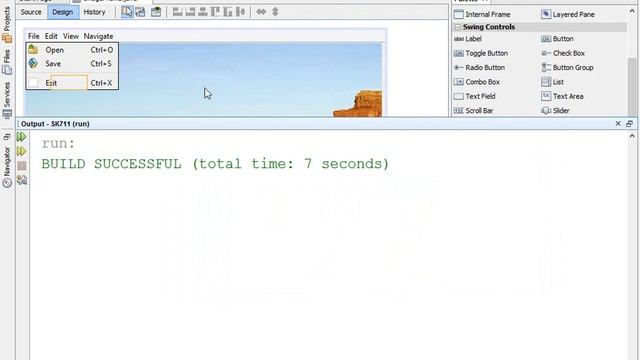The width and height of the screenshot is (640, 360).
Task: Pick Label component from palette
Action: tap(468, 39)
